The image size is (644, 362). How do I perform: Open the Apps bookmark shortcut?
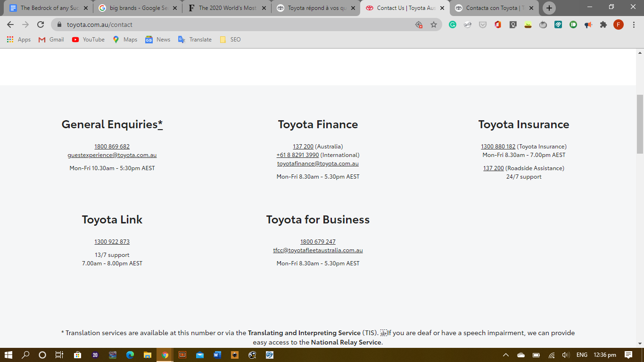coord(19,40)
